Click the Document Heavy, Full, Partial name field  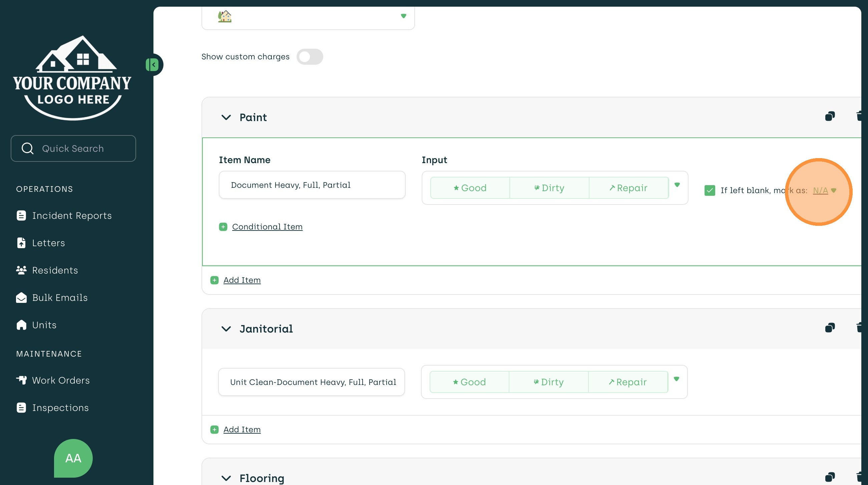point(312,185)
